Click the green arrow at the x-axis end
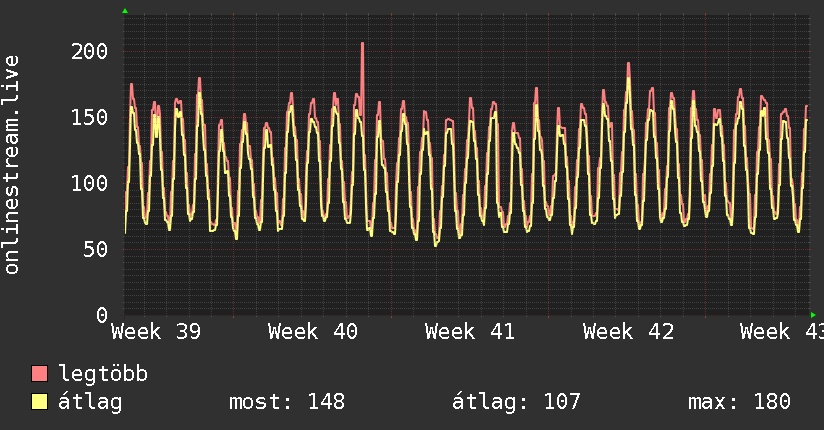The width and height of the screenshot is (824, 430). point(812,315)
